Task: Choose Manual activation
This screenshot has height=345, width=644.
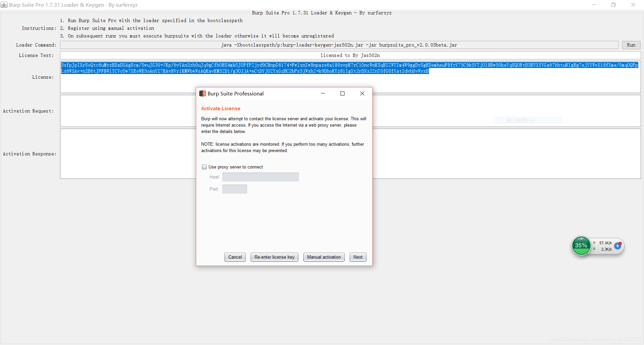Action: 324,257
